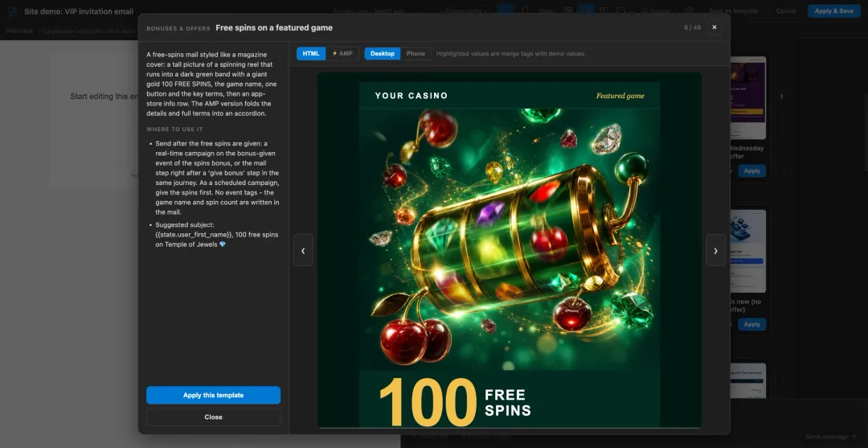Click the right chevron beside background template list
The height and width of the screenshot is (448, 868).
click(x=782, y=97)
